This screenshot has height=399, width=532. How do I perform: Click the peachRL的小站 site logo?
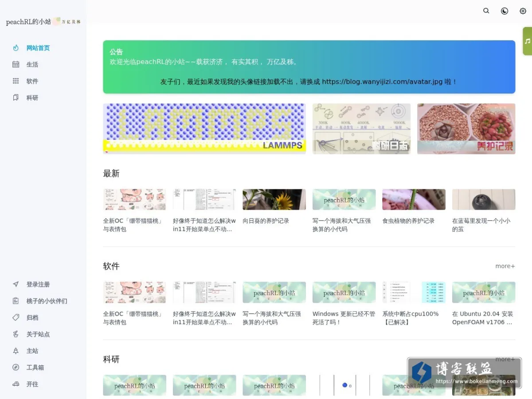43,21
